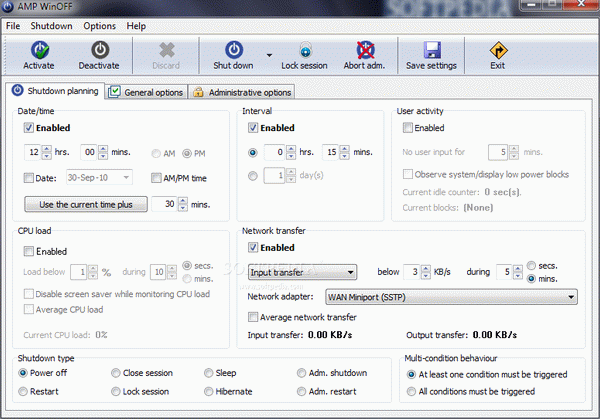600x419 pixels.
Task: Enable the User activity checkbox
Action: 408,128
